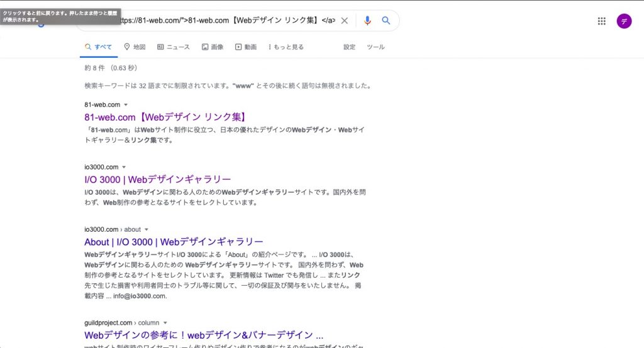The image size is (644, 348).
Task: Clear the search box with the X icon
Action: pyautogui.click(x=345, y=21)
